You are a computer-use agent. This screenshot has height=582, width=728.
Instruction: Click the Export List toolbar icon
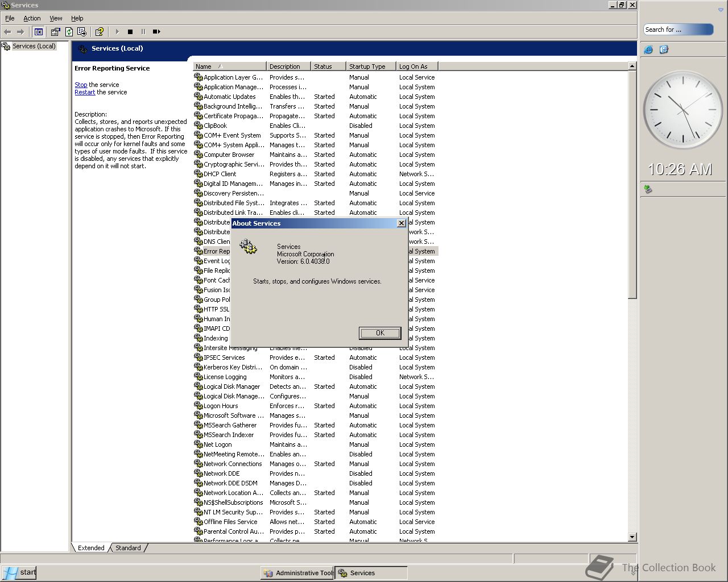pos(82,32)
